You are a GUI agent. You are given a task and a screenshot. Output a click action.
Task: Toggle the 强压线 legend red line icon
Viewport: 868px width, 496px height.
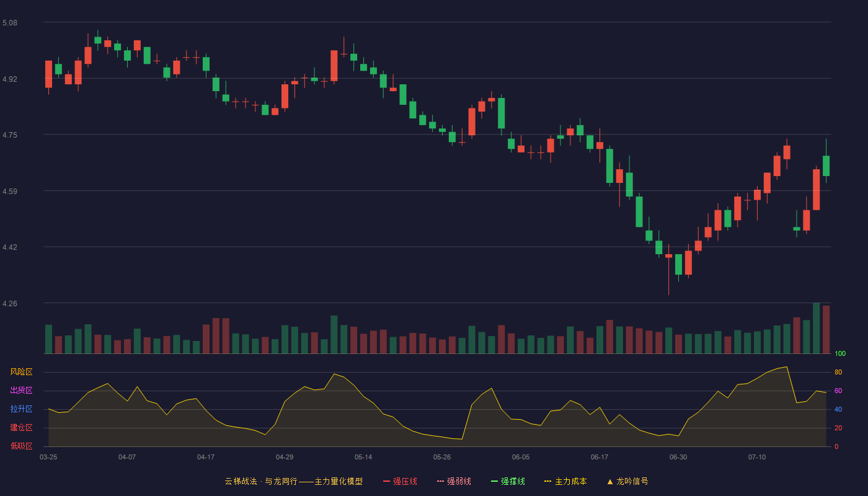pos(387,481)
